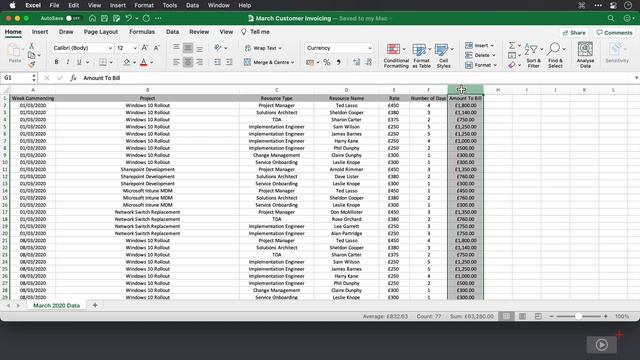This screenshot has width=640, height=360.
Task: Click the Name Box showing G1
Action: point(20,78)
